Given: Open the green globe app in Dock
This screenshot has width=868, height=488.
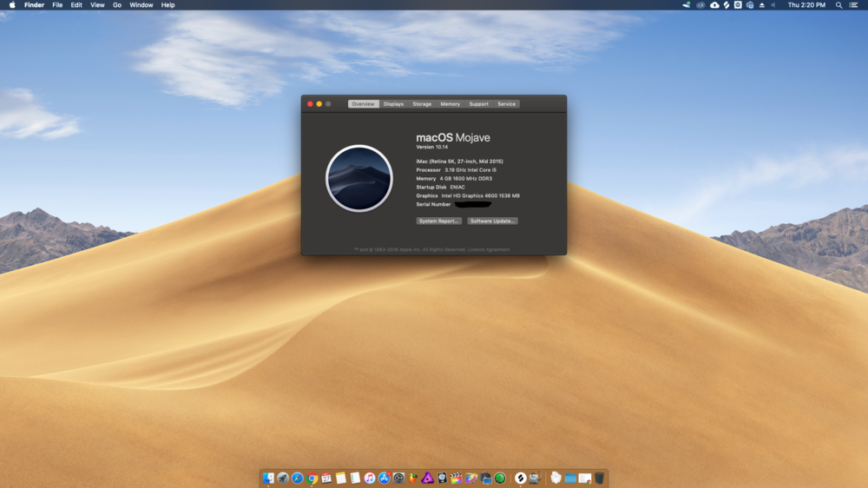Looking at the screenshot, I should [500, 478].
